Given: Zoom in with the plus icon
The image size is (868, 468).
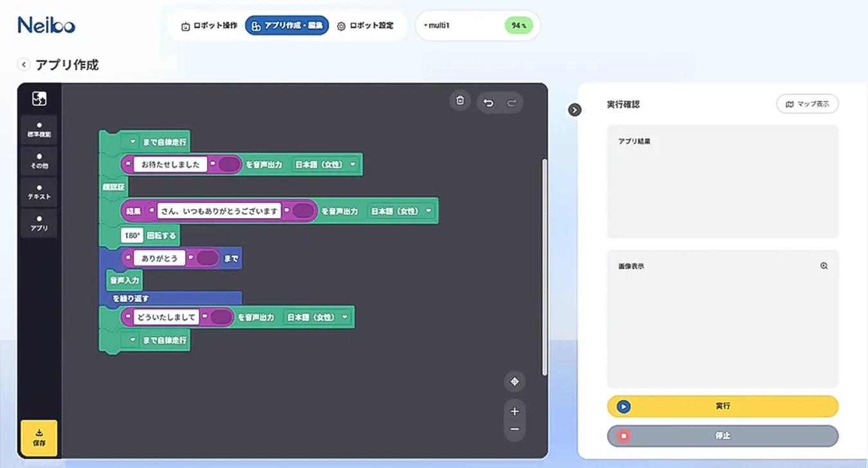Looking at the screenshot, I should click(x=514, y=411).
